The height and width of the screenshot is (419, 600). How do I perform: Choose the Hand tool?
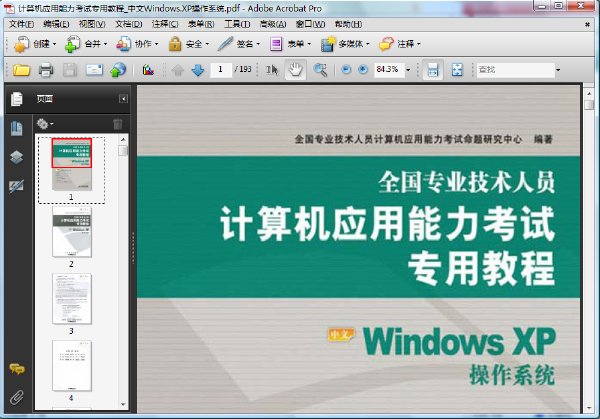coord(295,70)
